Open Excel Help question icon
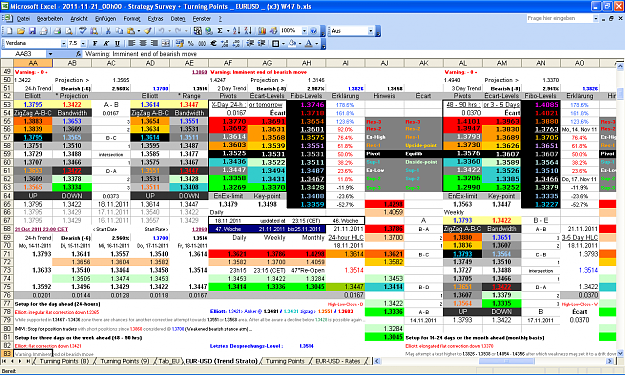 pos(313,31)
